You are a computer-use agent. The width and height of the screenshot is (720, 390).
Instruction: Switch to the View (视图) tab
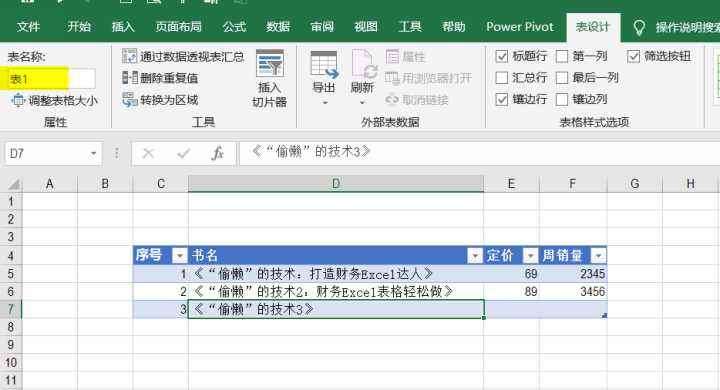[366, 27]
